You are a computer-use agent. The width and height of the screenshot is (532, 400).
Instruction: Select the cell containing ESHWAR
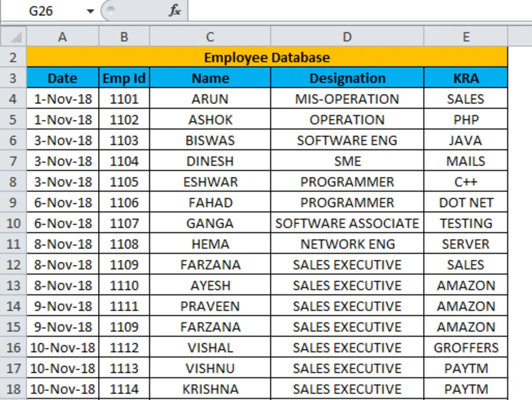pos(210,182)
